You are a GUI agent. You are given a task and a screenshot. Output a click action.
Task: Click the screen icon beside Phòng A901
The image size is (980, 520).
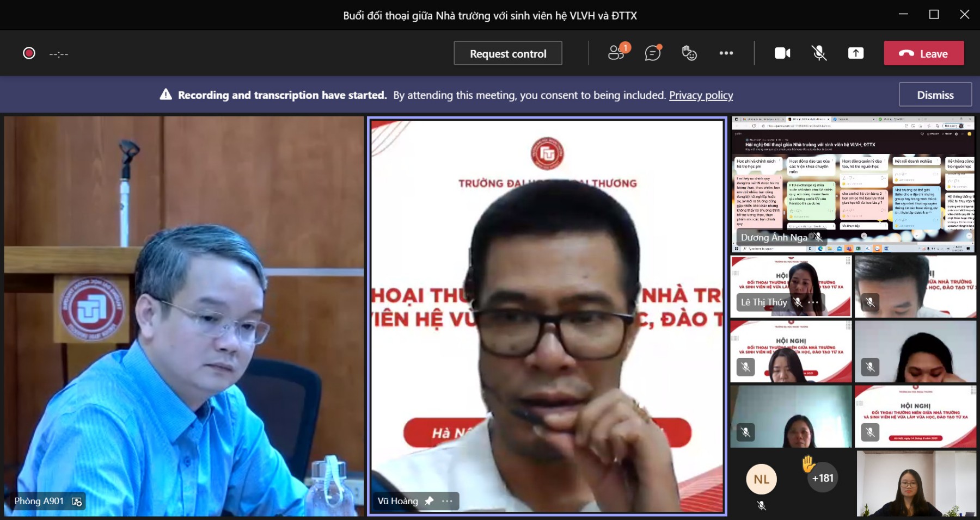click(x=77, y=502)
